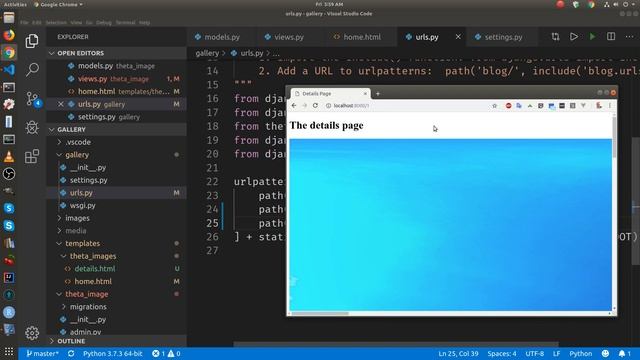Viewport: 640px width, 360px height.
Task: Open the VLC cone icon in dock
Action: point(9,156)
